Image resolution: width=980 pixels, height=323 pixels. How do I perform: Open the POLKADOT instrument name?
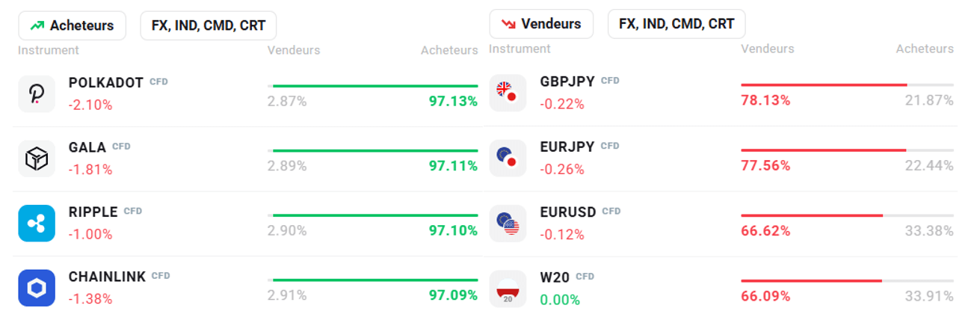pyautogui.click(x=105, y=82)
